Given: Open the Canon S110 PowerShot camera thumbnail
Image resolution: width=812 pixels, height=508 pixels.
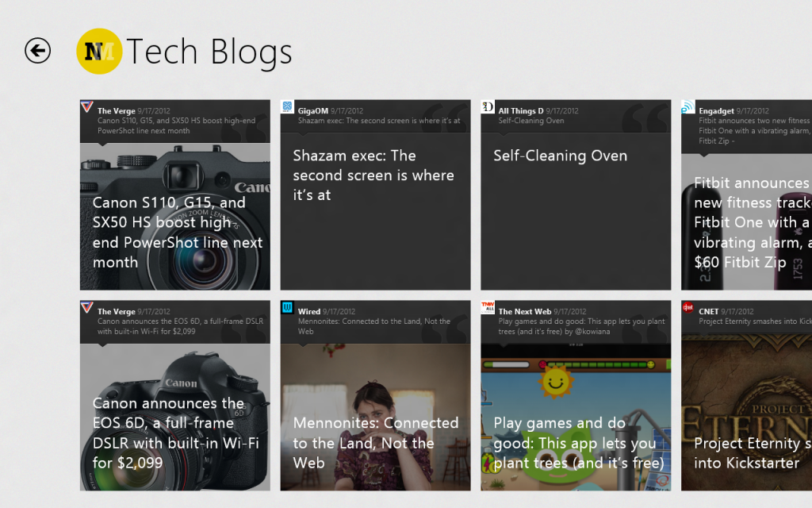Looking at the screenshot, I should [175, 216].
